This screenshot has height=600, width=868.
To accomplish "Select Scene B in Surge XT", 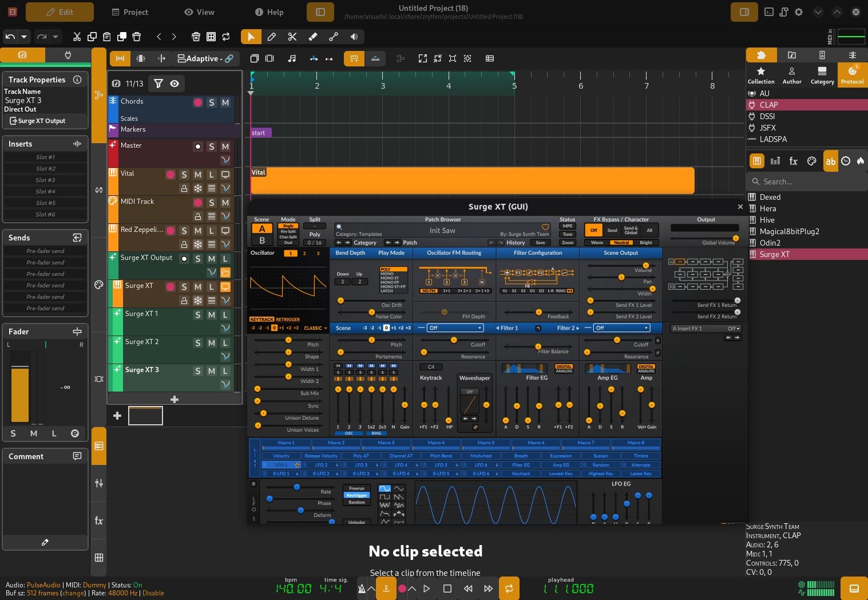I will (x=262, y=240).
